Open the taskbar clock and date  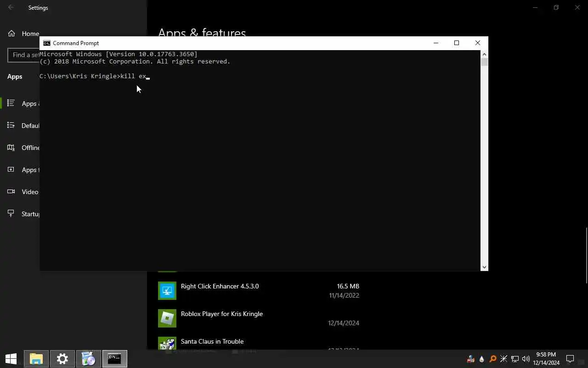(x=546, y=359)
